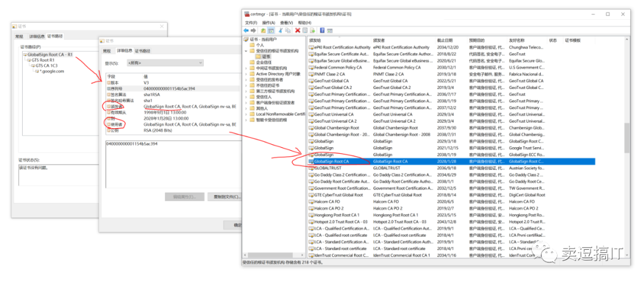Click the certificate icon beside *.google.com
This screenshot has width=644, height=282.
click(36, 71)
